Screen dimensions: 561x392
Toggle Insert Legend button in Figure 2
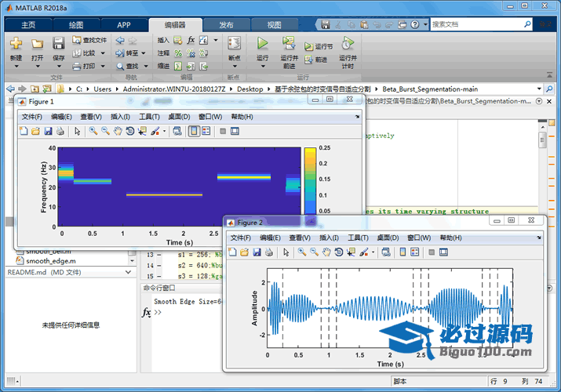pyautogui.click(x=413, y=252)
